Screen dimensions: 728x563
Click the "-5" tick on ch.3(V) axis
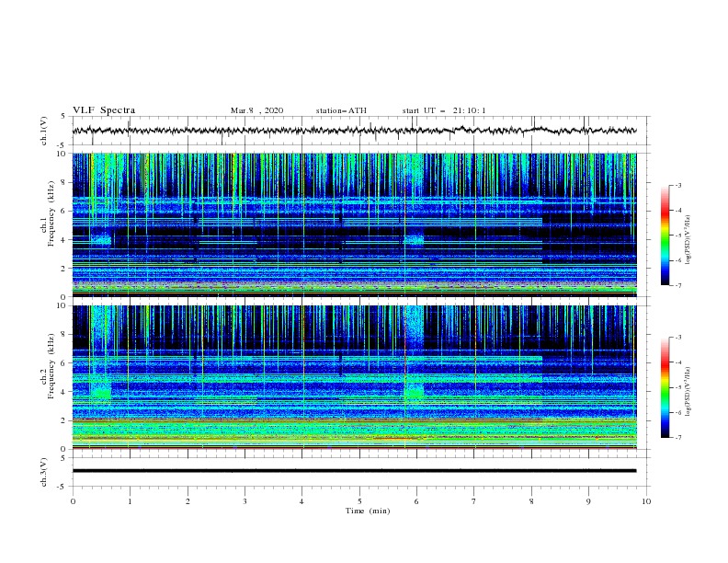click(63, 487)
